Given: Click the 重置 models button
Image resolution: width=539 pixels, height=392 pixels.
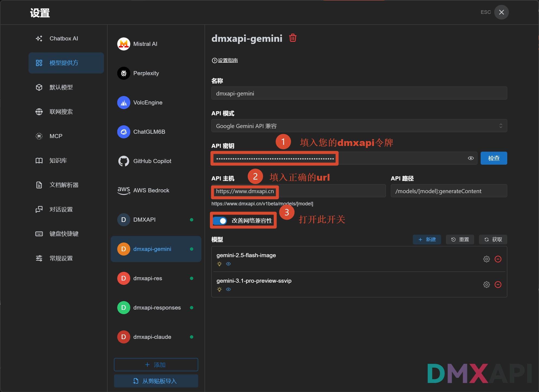Looking at the screenshot, I should click(x=460, y=240).
